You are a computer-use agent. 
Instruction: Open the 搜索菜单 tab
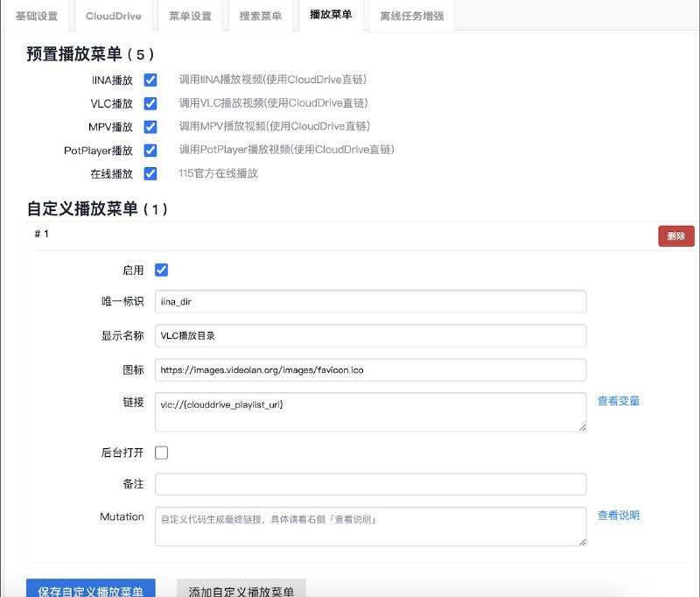pos(260,14)
